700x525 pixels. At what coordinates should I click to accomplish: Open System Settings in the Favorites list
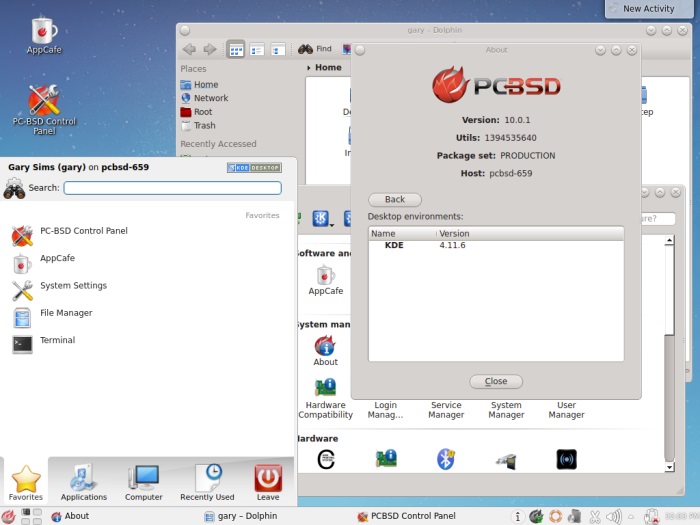pyautogui.click(x=59, y=290)
